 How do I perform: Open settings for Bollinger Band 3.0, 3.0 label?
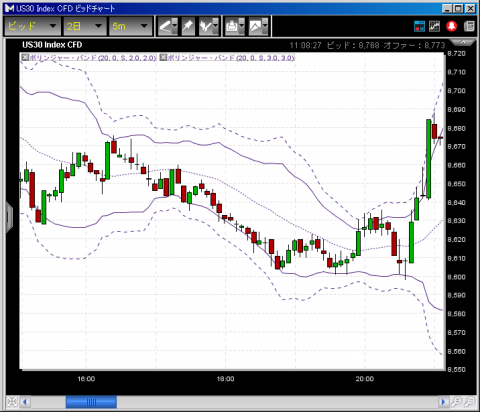pos(231,58)
